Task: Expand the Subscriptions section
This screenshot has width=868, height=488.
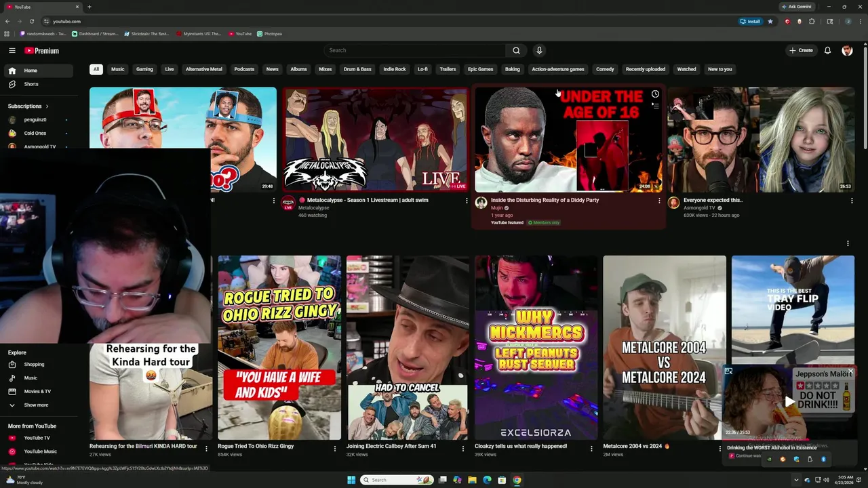Action: pyautogui.click(x=28, y=106)
